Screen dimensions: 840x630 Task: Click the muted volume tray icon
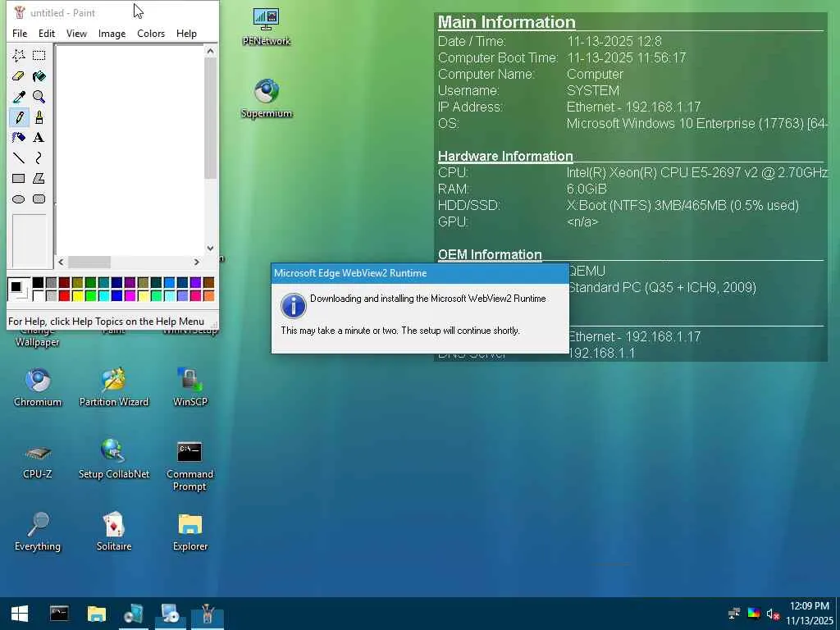pos(773,614)
